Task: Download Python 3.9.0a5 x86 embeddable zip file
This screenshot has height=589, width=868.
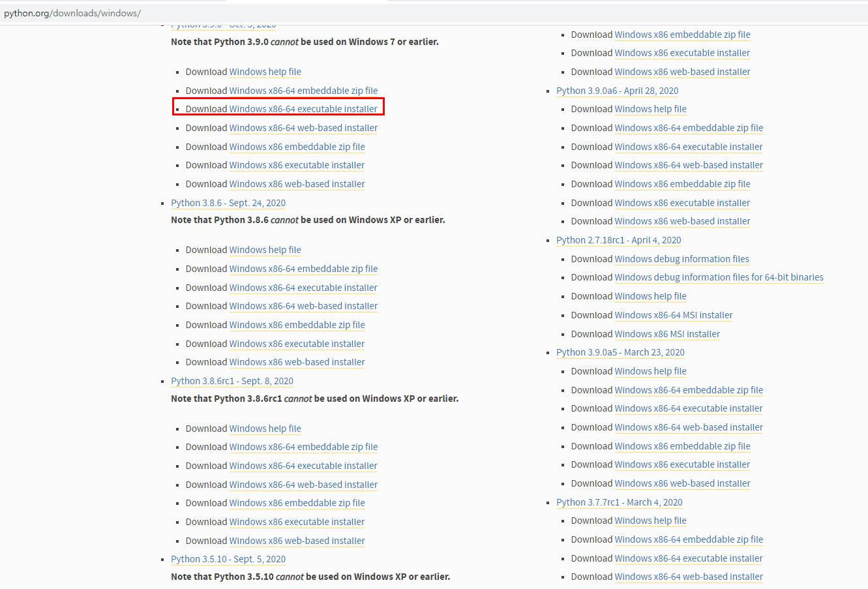Action: click(683, 446)
